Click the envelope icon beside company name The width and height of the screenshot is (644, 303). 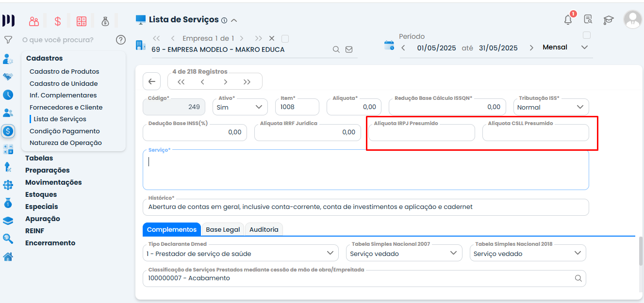[x=349, y=49]
